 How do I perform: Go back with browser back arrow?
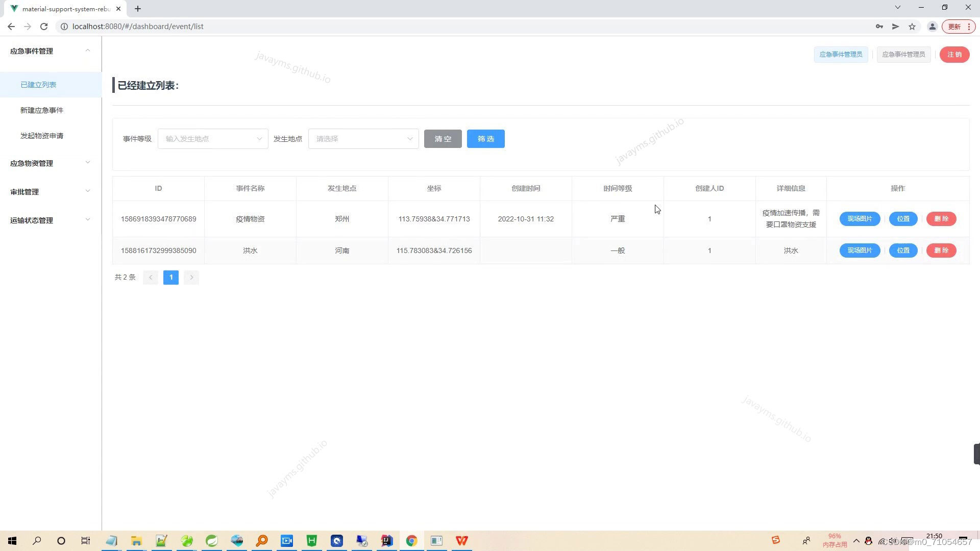[11, 27]
